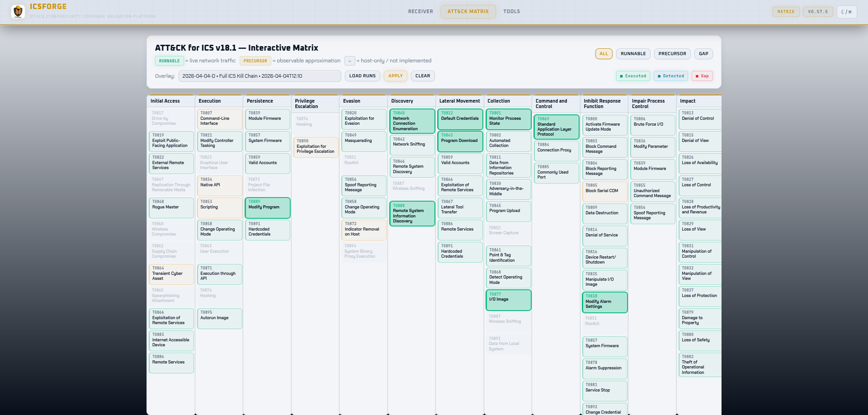Click the V0.57.5 version badge
The image size is (868, 415).
[x=818, y=12]
